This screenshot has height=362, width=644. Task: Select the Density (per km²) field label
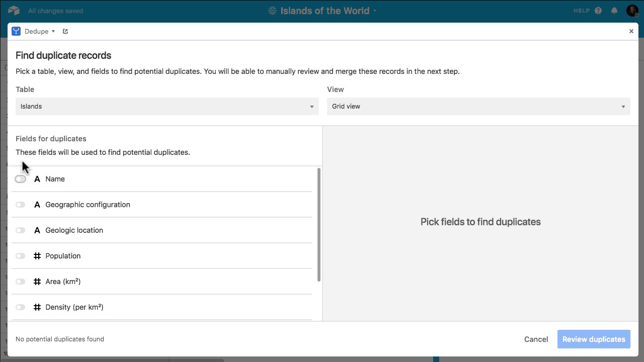tap(74, 307)
